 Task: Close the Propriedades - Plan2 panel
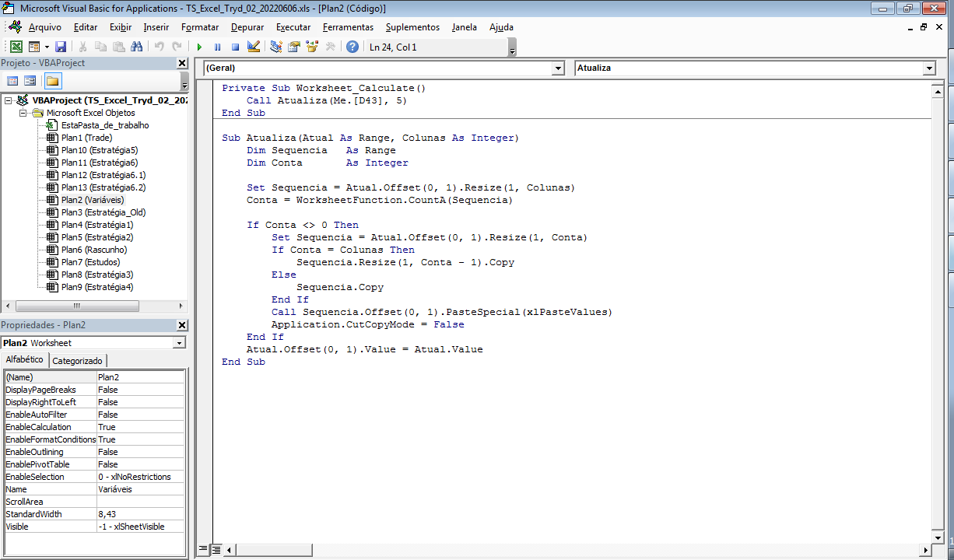click(x=183, y=325)
